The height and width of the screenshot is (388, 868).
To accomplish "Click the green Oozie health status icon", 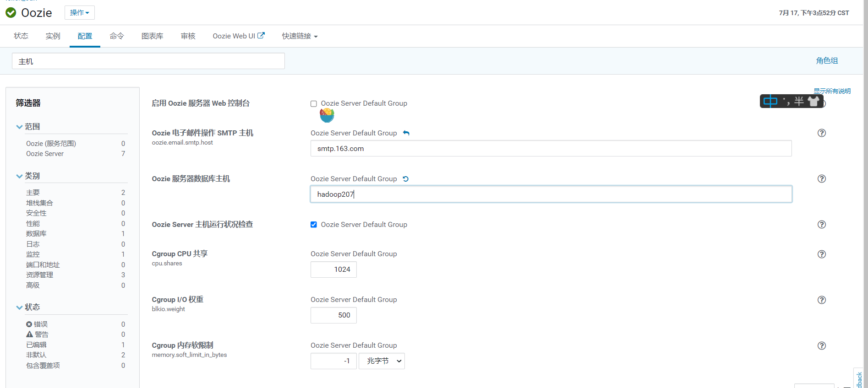I will [11, 13].
